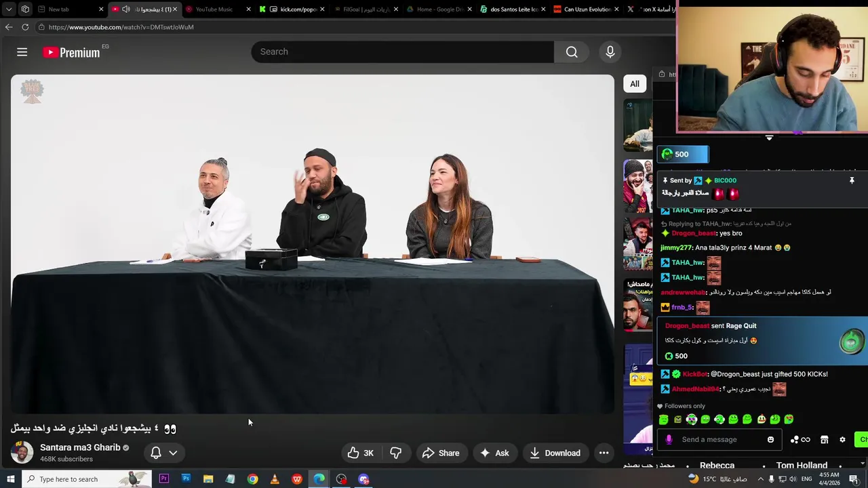This screenshot has height=488, width=868.
Task: Click the Tom Holland ticker name
Action: (x=802, y=466)
